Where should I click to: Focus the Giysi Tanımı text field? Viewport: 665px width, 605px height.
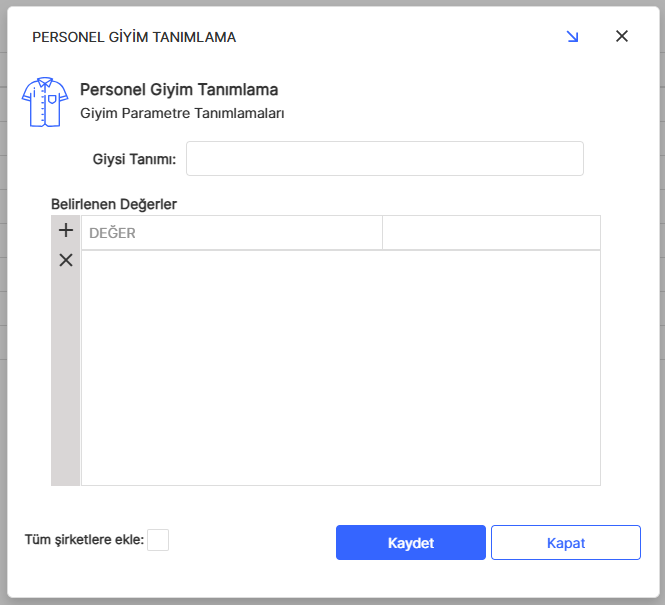(384, 158)
